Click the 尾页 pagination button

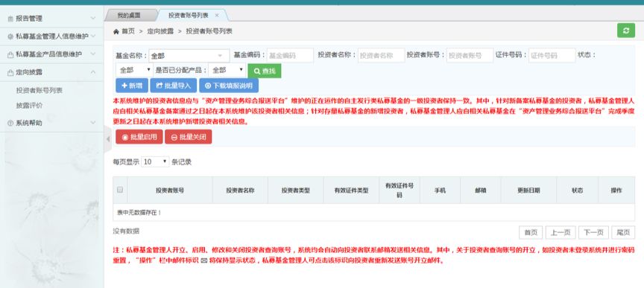coord(623,232)
